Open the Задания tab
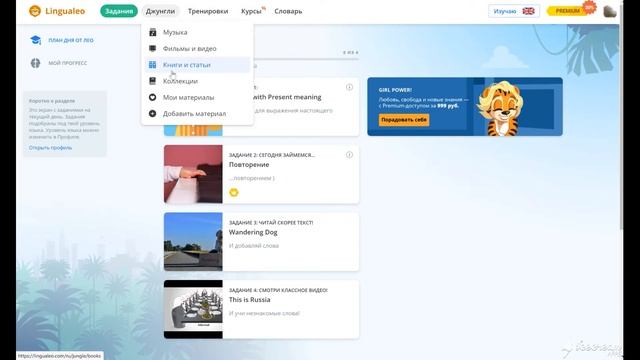 point(119,11)
